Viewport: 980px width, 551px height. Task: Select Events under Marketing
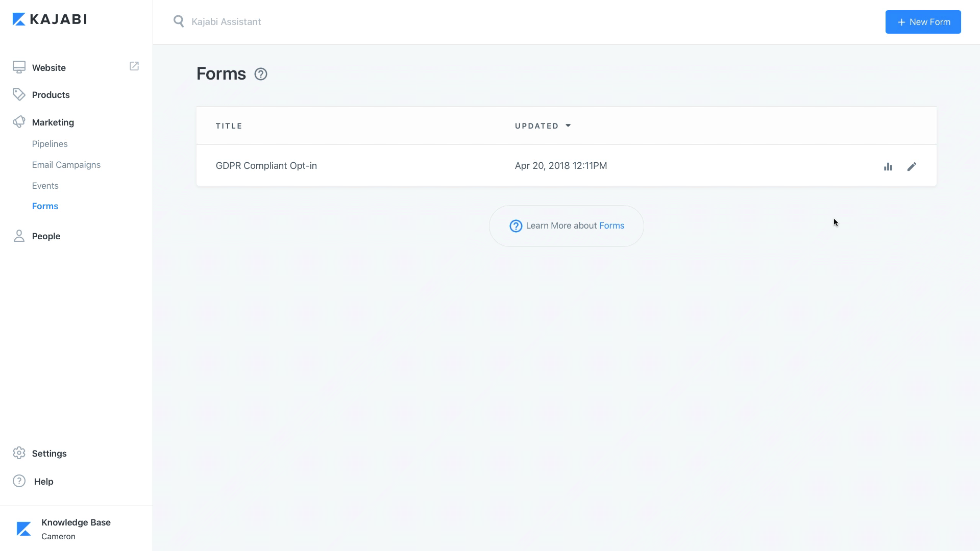tap(45, 186)
